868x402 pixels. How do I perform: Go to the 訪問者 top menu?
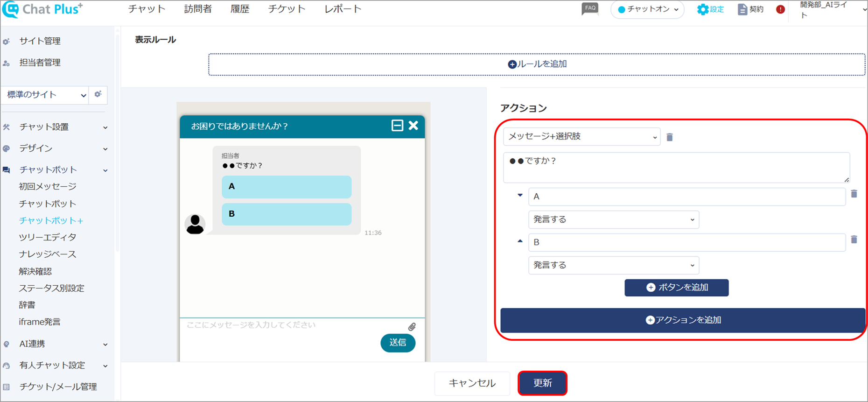click(198, 9)
